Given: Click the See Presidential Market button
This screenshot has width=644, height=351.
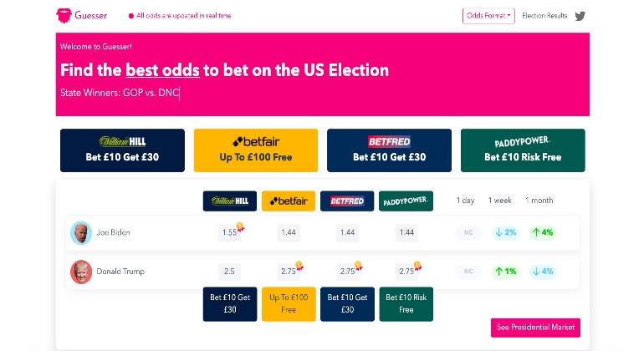Looking at the screenshot, I should coord(535,328).
